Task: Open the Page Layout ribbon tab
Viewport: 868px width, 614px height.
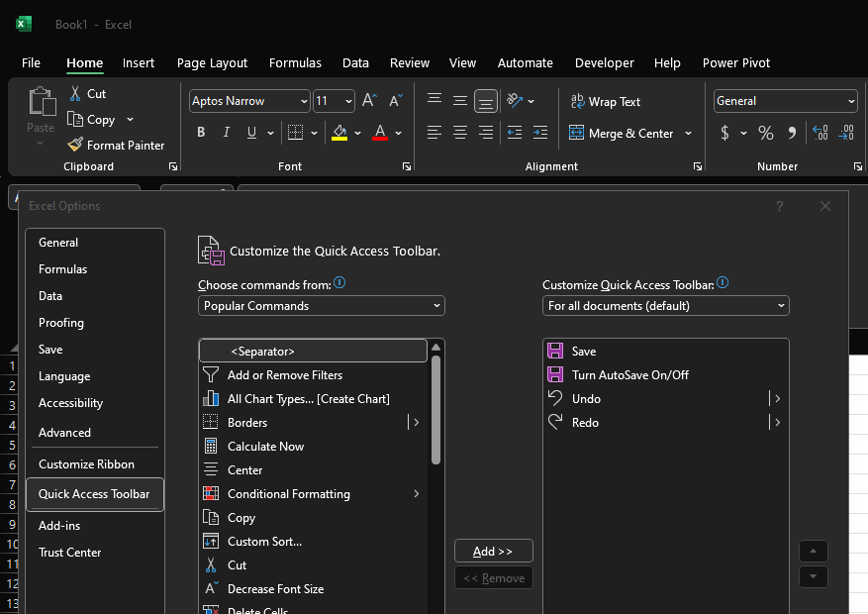Action: (212, 62)
